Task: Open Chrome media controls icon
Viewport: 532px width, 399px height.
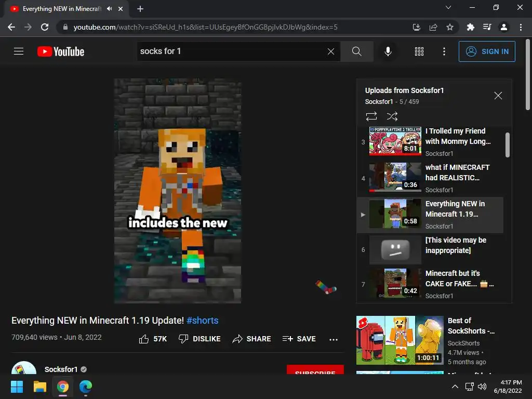Action: coord(487,27)
